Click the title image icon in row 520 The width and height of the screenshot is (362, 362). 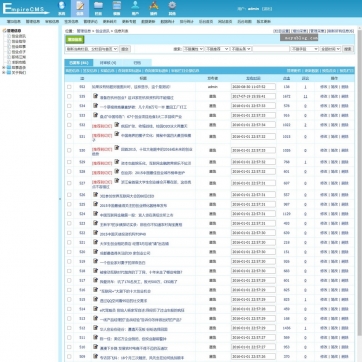pos(96,251)
